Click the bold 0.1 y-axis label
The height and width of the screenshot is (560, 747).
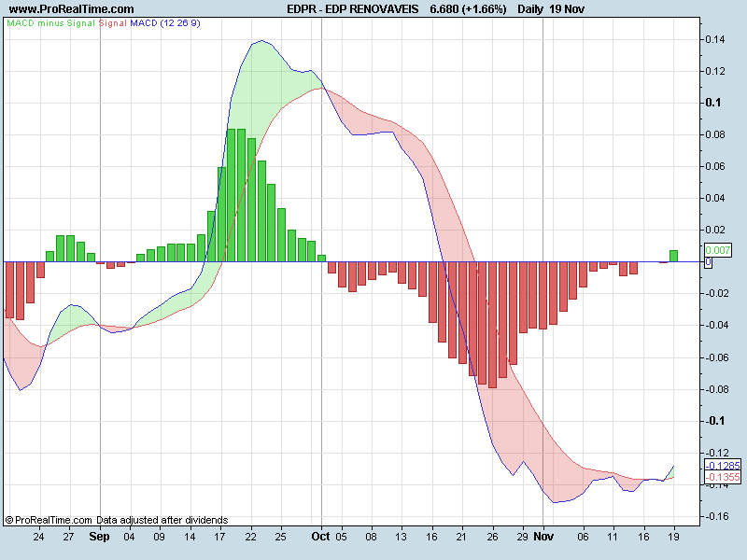pos(713,103)
